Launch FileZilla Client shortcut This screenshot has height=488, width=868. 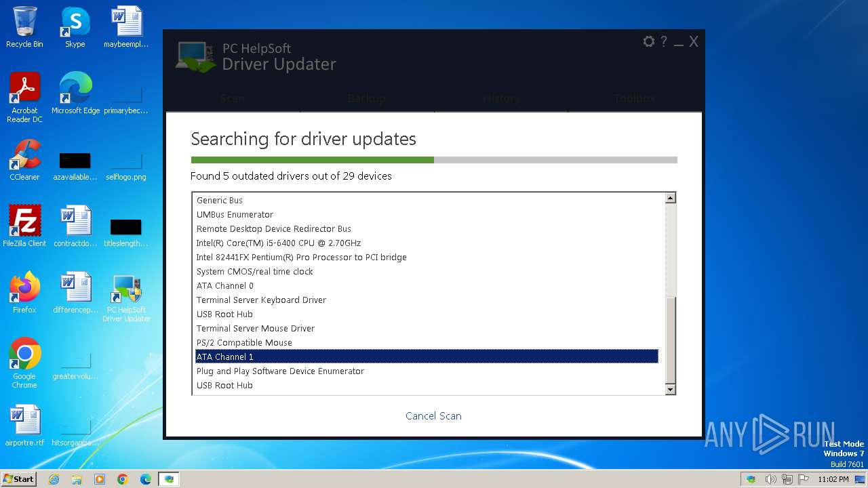(x=24, y=226)
